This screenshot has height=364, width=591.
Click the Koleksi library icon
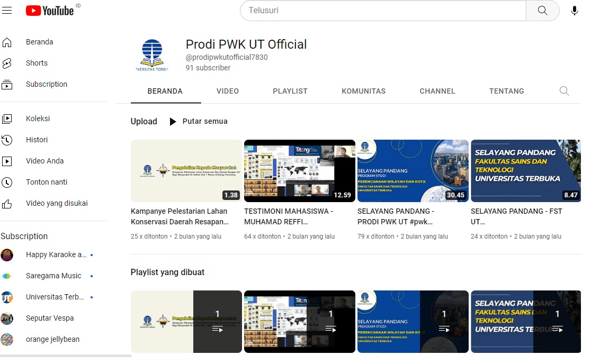click(x=7, y=119)
